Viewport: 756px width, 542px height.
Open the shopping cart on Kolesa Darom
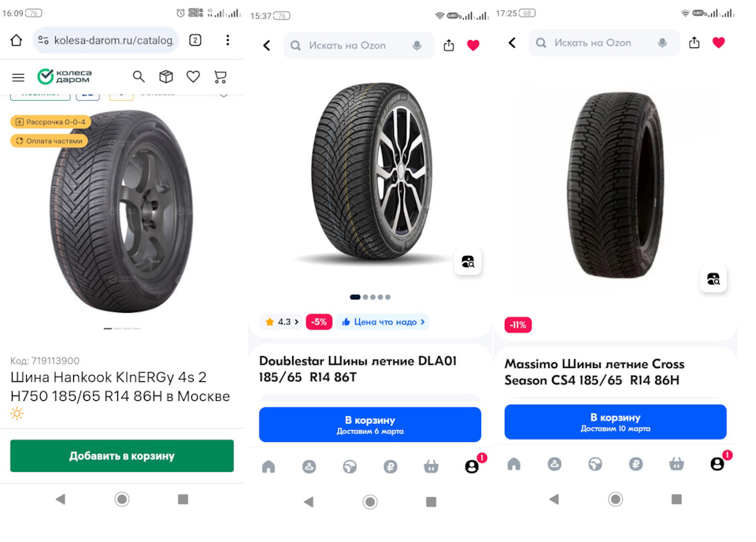[x=220, y=76]
